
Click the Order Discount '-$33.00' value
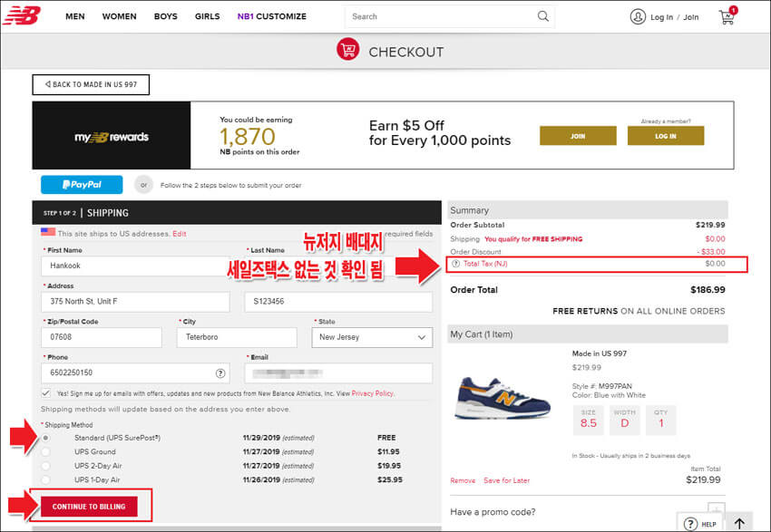pyautogui.click(x=711, y=252)
